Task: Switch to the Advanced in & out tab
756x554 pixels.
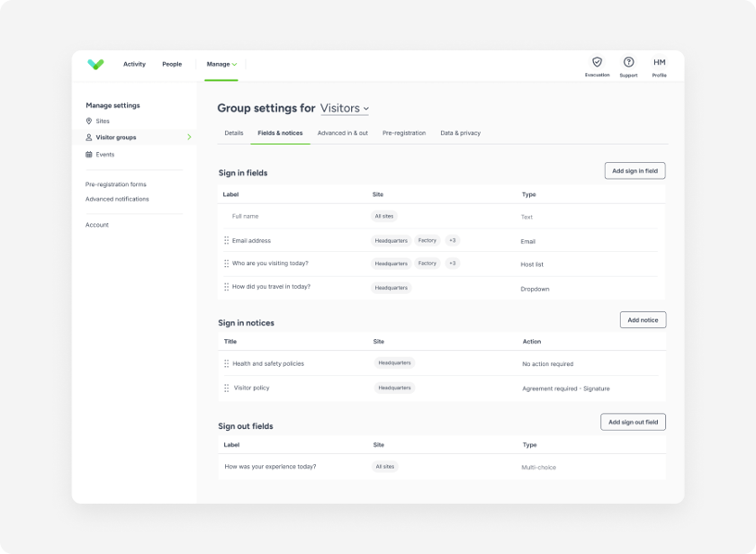Action: (342, 133)
